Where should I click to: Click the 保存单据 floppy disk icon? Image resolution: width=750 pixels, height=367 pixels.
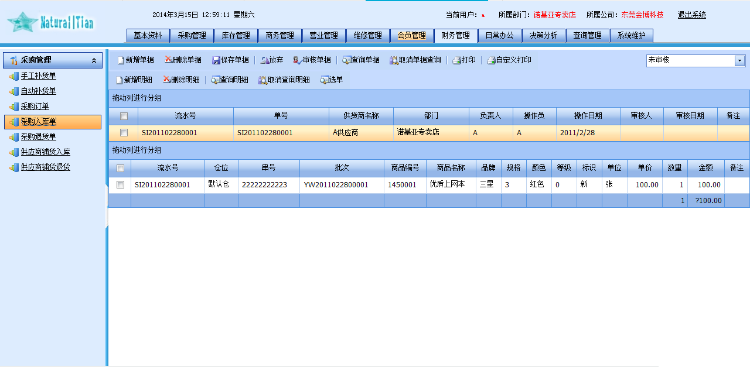click(216, 60)
